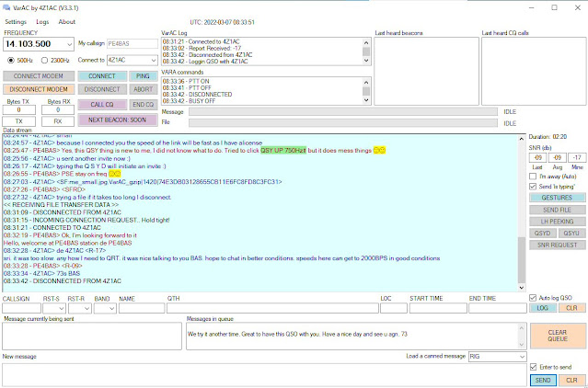The height and width of the screenshot is (388, 588).
Task: Click the QSYD button
Action: [543, 234]
